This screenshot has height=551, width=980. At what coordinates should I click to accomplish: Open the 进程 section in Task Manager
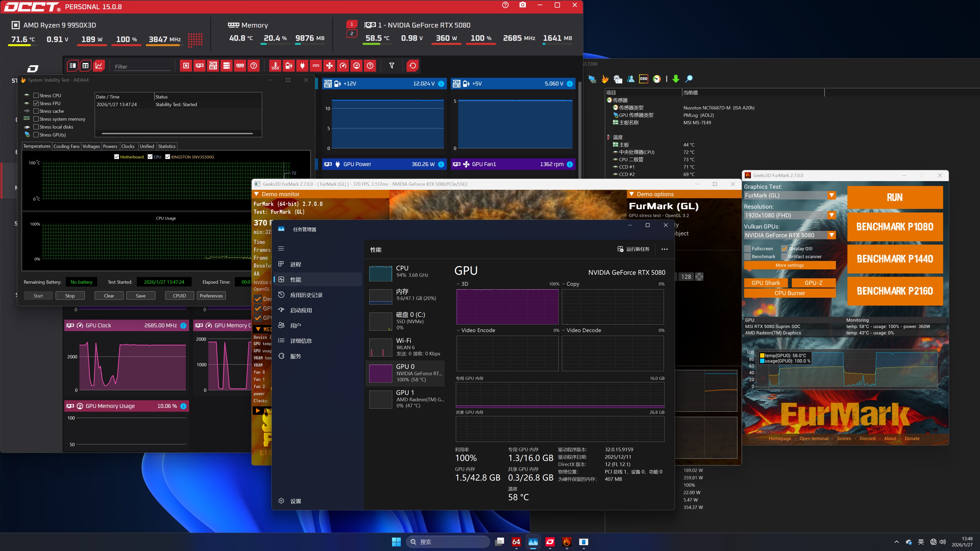tap(296, 264)
